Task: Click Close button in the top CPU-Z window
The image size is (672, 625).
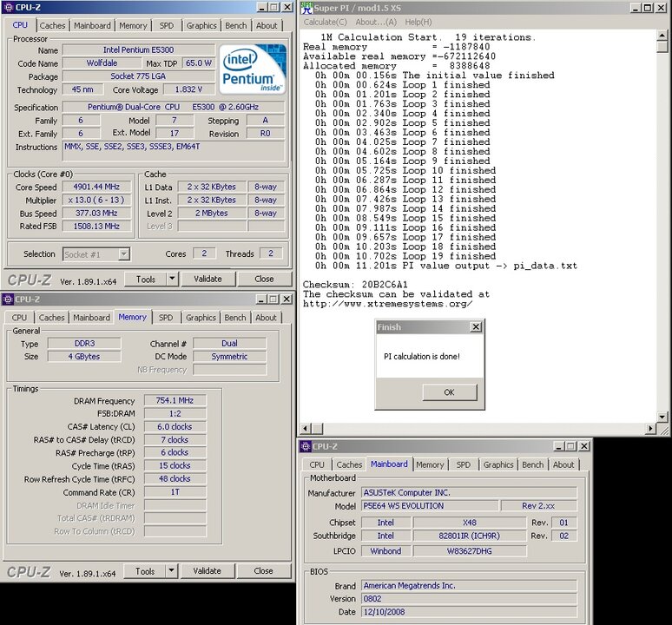Action: pyautogui.click(x=264, y=279)
